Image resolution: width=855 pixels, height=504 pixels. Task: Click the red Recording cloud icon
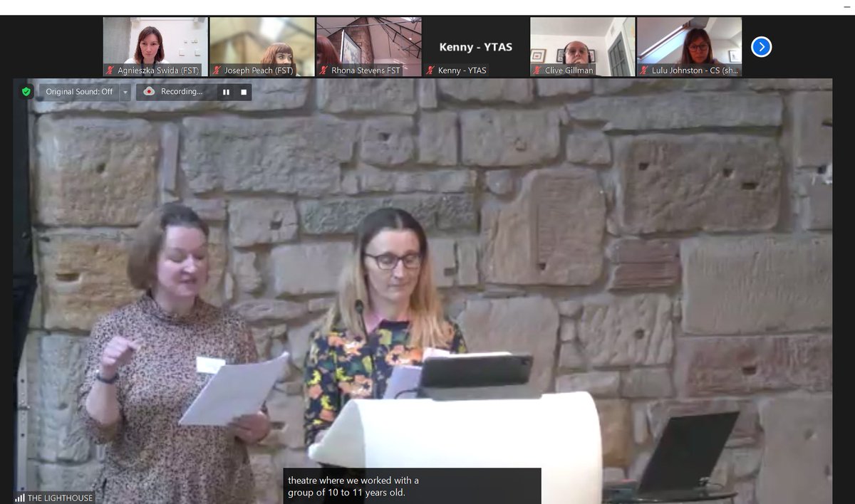point(149,92)
